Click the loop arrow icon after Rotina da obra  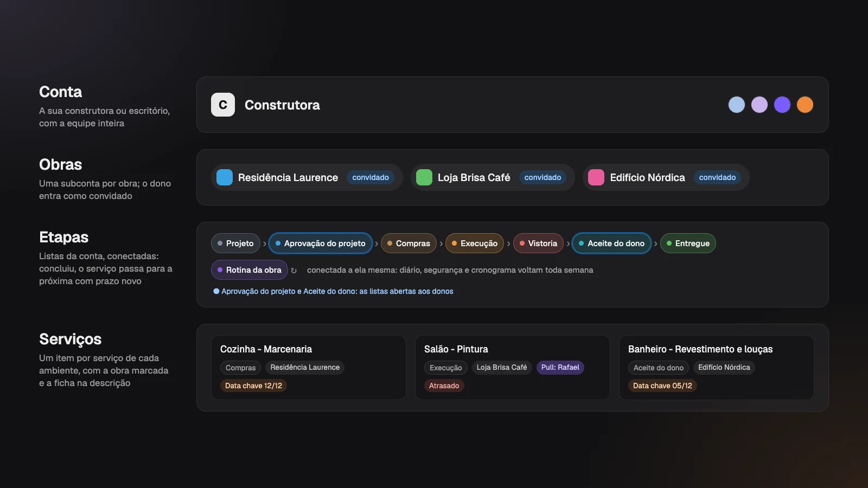pyautogui.click(x=294, y=271)
